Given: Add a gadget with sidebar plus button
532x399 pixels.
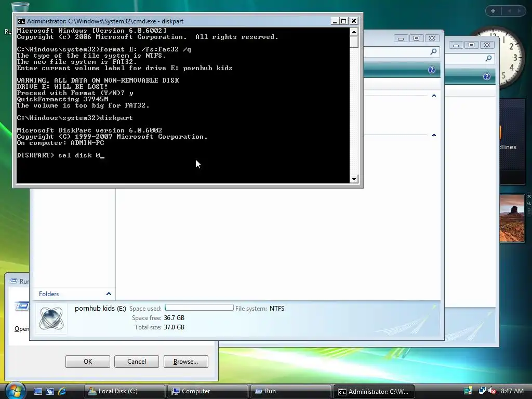Looking at the screenshot, I should [493, 11].
